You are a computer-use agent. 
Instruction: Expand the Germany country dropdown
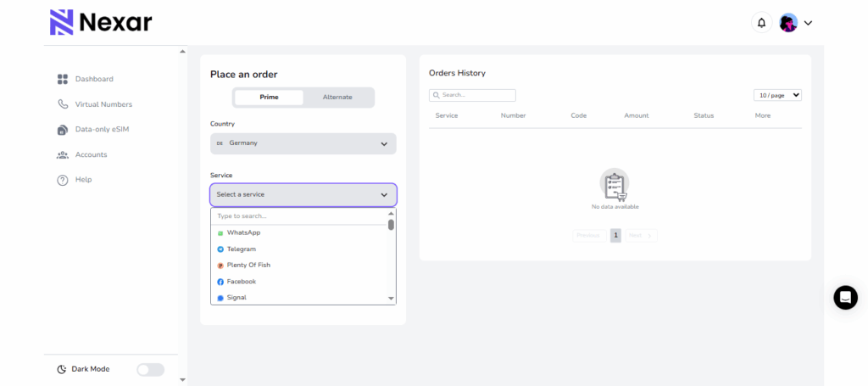pos(303,143)
